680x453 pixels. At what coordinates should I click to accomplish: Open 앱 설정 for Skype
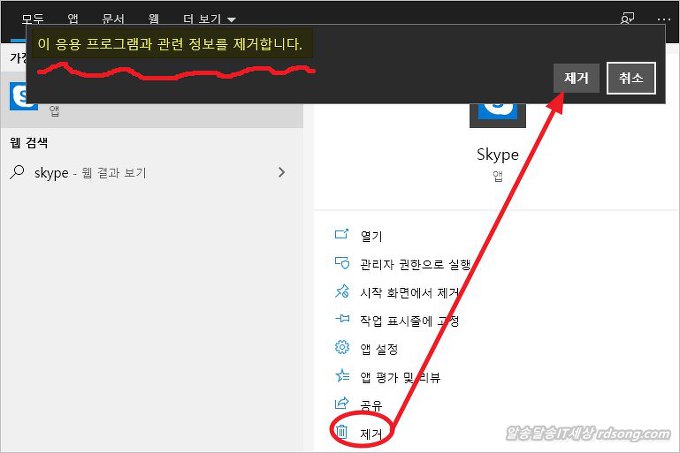point(379,349)
